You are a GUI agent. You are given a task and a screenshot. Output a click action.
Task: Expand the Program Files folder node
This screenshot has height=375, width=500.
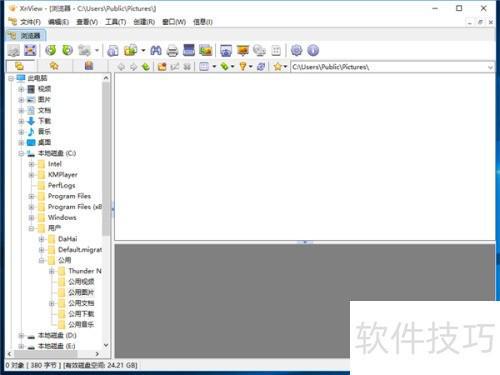coord(32,196)
